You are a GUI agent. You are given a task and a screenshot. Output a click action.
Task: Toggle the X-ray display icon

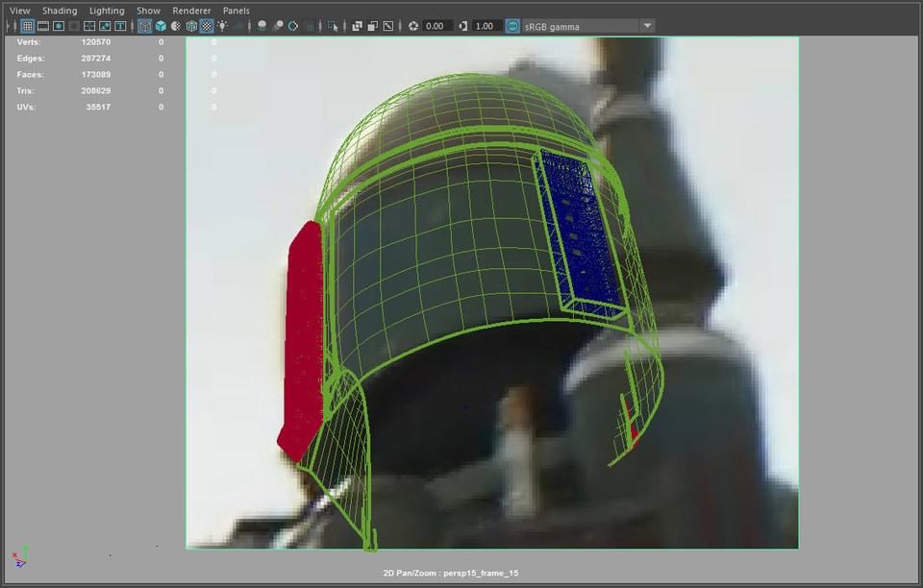357,26
